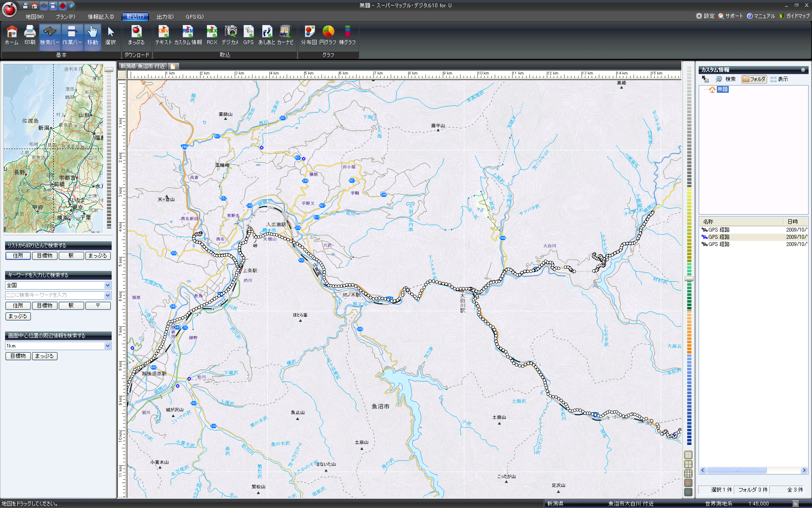Open the 地図(M) menu
This screenshot has height=508, width=812.
tap(34, 17)
